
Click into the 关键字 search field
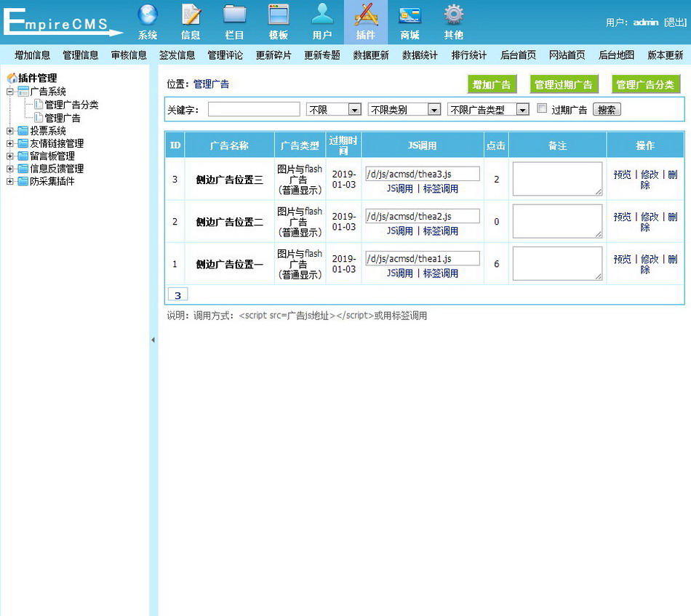point(254,109)
